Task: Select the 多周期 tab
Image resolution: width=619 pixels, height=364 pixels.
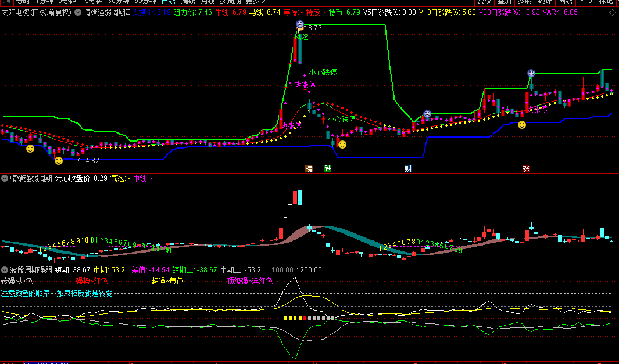Action: [x=230, y=2]
